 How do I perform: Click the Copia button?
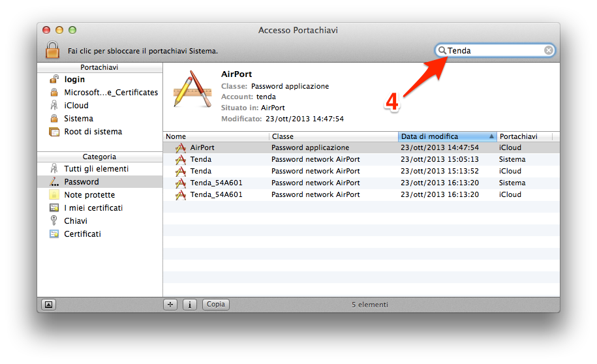tap(216, 304)
